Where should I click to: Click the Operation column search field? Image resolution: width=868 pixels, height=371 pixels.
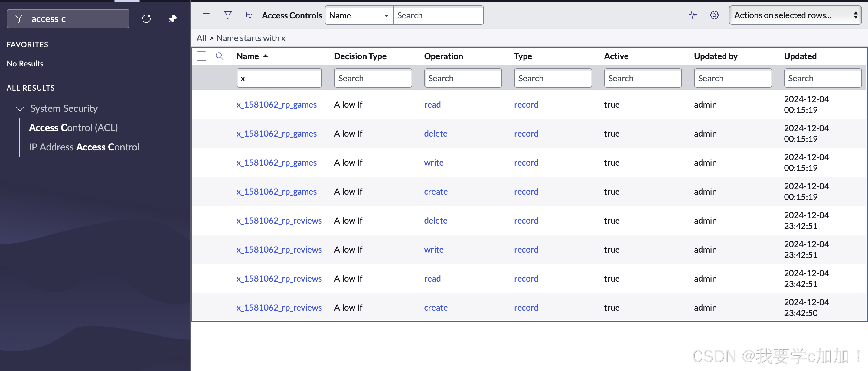(463, 78)
